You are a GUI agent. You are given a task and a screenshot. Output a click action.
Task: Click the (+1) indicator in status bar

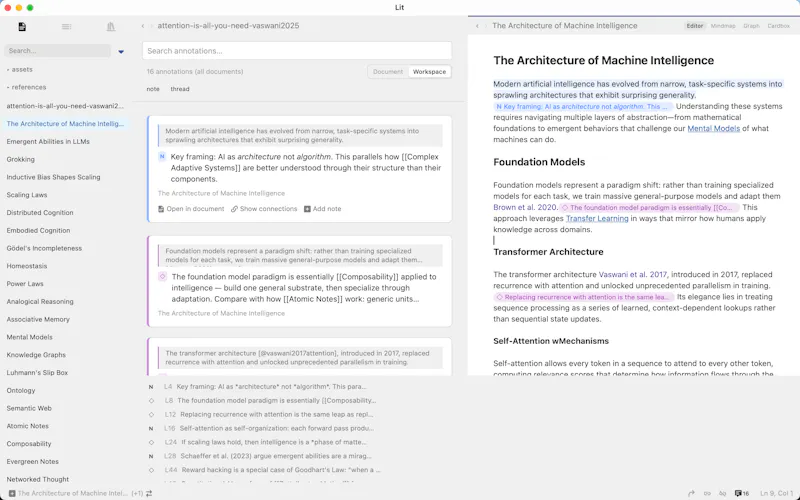coord(137,493)
